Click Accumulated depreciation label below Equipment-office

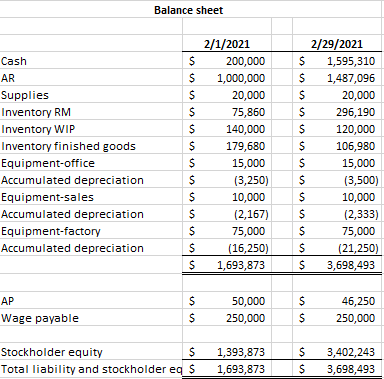(72, 180)
